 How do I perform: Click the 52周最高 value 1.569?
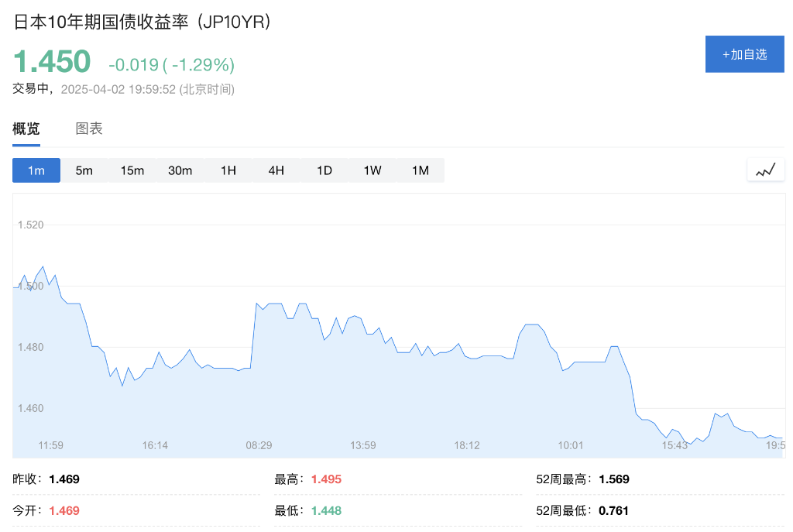613,479
